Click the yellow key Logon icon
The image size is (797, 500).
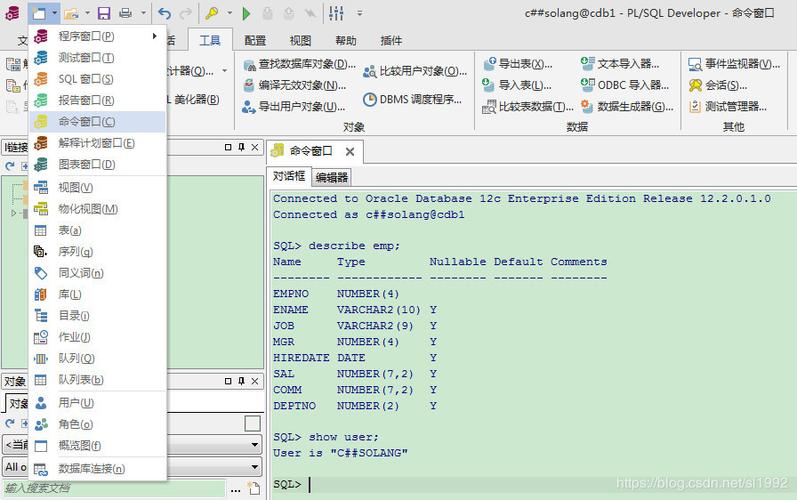point(211,13)
